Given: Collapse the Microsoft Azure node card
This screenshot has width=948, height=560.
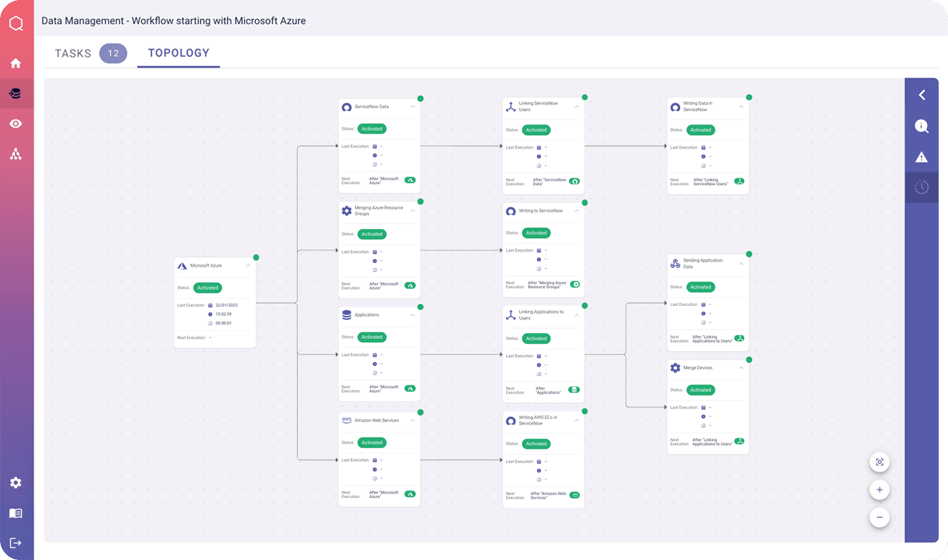Looking at the screenshot, I should pyautogui.click(x=248, y=266).
